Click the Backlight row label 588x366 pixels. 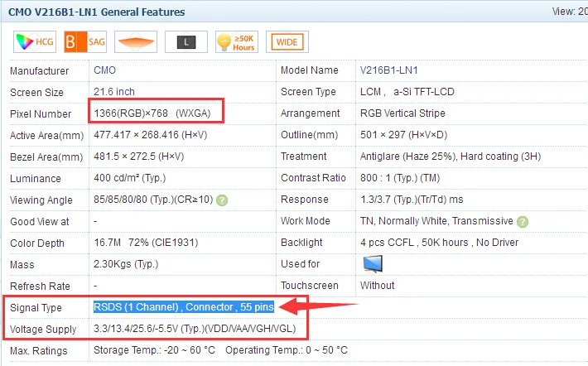(x=301, y=243)
